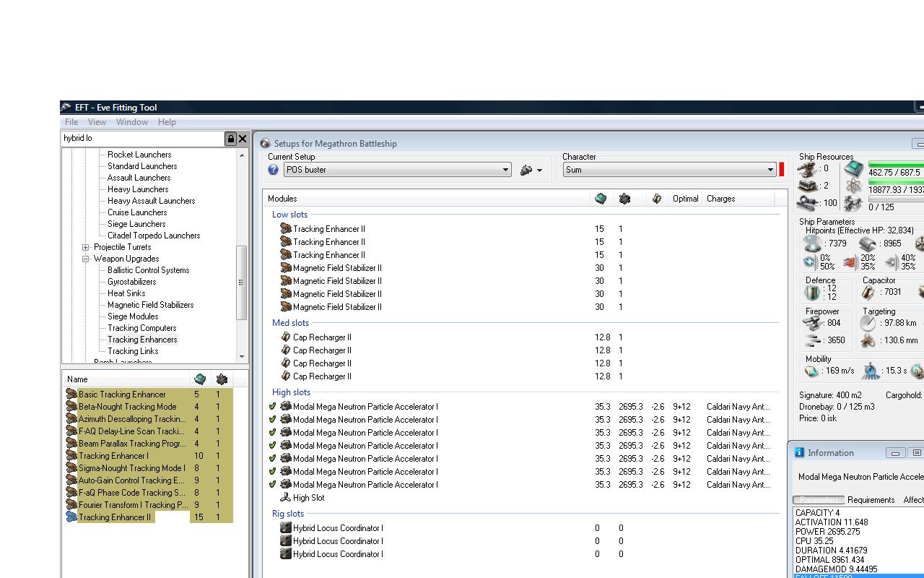Select Ballistic Control Systems in the tree
This screenshot has width=924, height=578.
pos(148,270)
